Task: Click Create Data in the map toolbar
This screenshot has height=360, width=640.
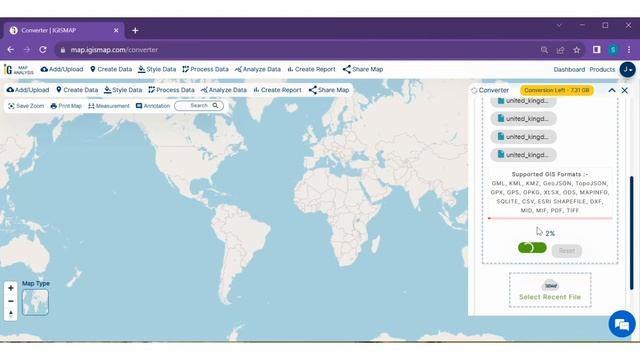Action: [x=77, y=90]
